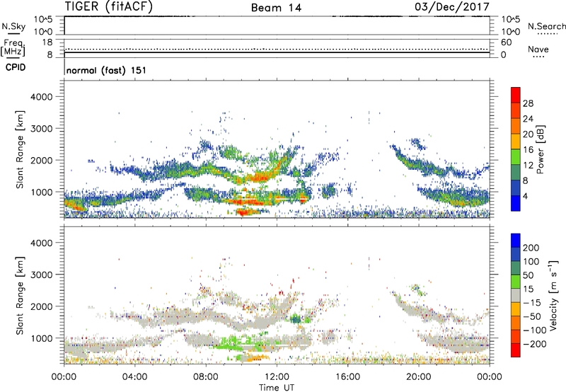Click the '04:00' time axis label
Screen dimensions: 566x392
[x=134, y=377]
